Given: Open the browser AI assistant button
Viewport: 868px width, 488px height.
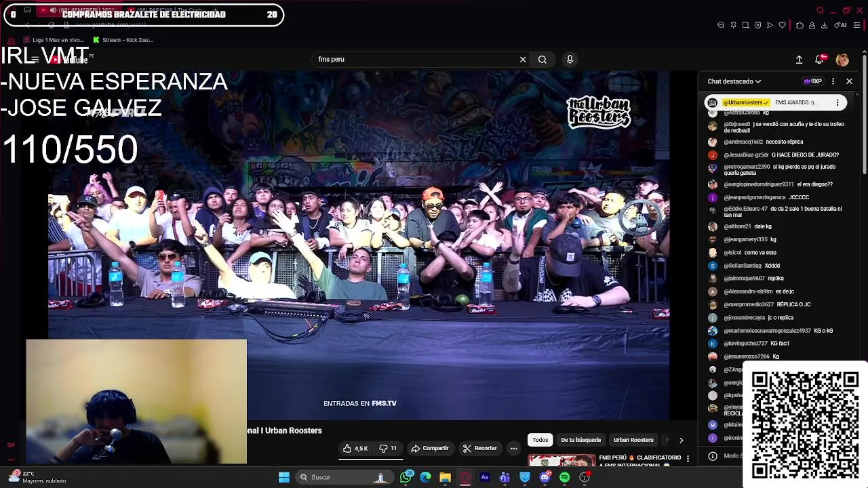Looking at the screenshot, I should [x=841, y=25].
